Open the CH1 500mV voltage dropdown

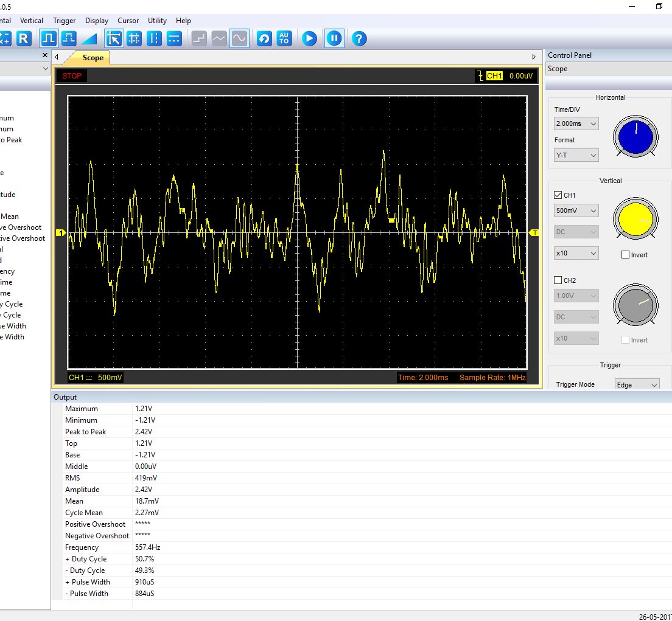(x=576, y=210)
